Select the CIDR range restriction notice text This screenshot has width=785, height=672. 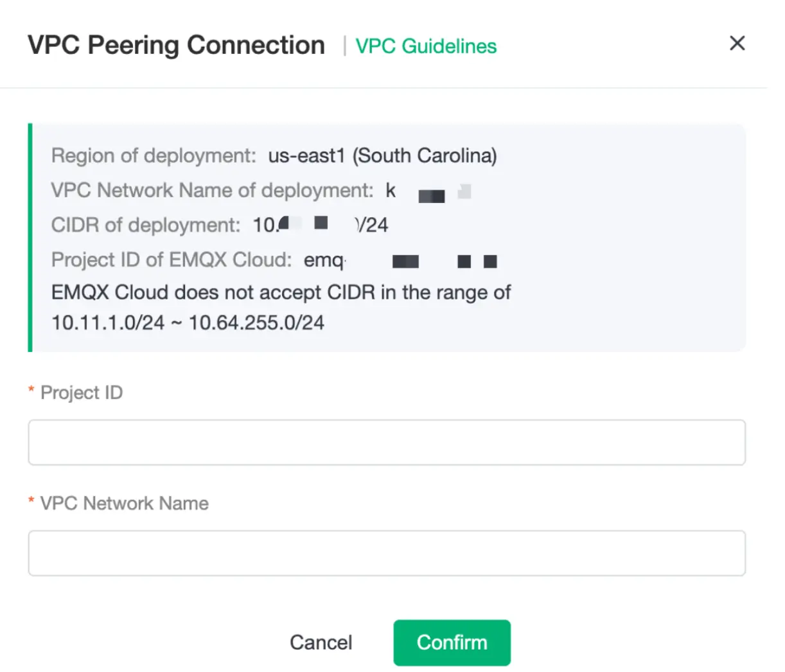click(281, 306)
